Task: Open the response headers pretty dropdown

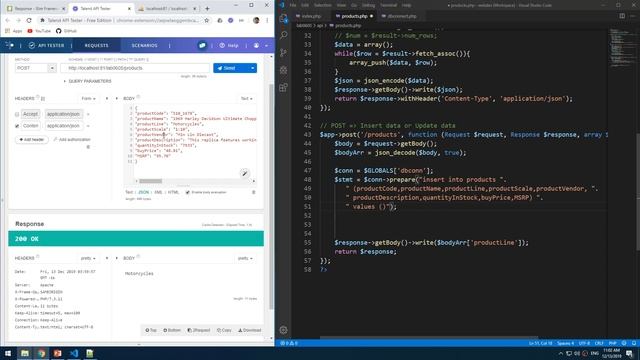Action: [88, 258]
